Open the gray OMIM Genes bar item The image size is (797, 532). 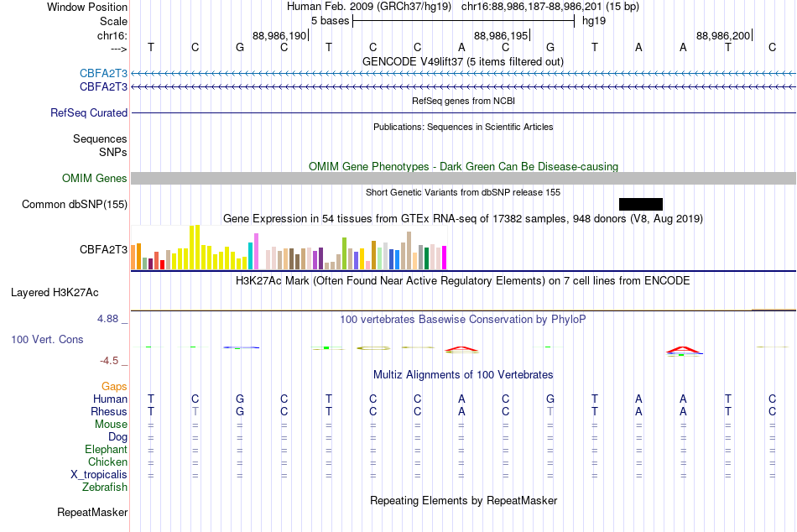pos(464,178)
